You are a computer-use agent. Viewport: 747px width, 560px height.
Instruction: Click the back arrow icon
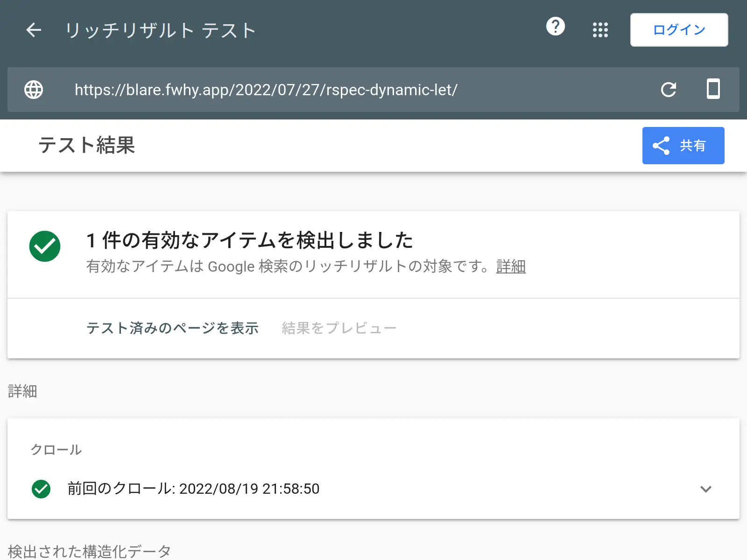[34, 30]
